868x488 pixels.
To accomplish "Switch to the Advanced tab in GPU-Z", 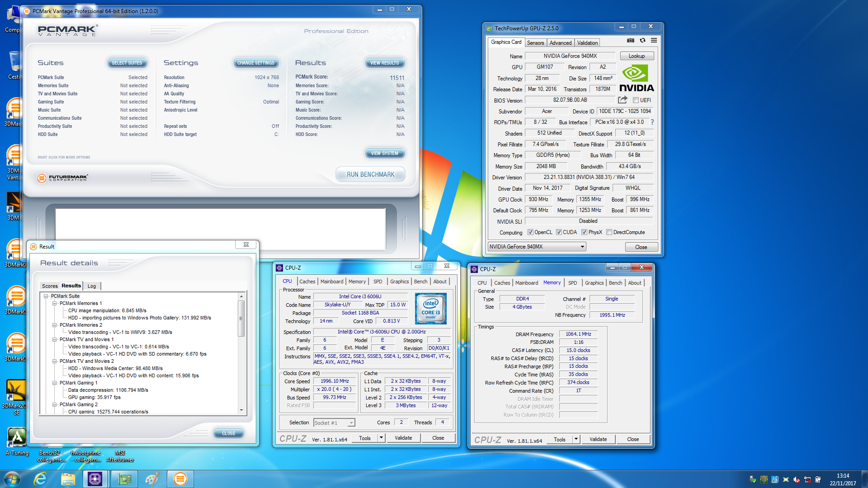I will coord(561,43).
